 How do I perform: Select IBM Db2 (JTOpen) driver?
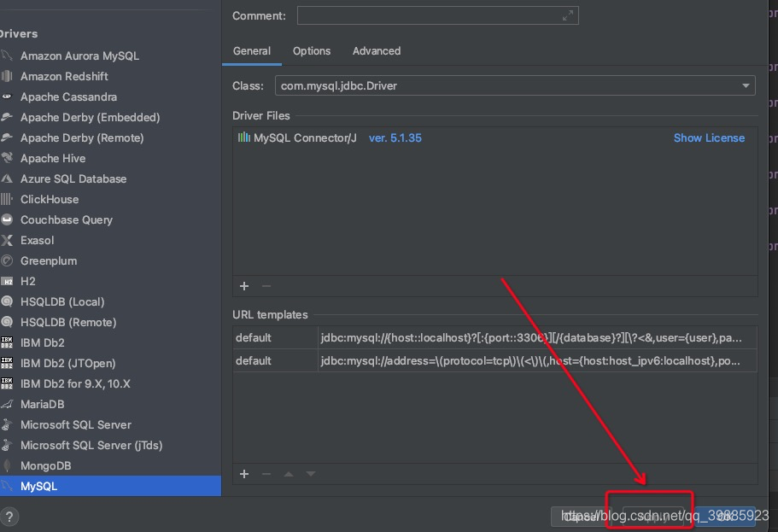click(110, 363)
